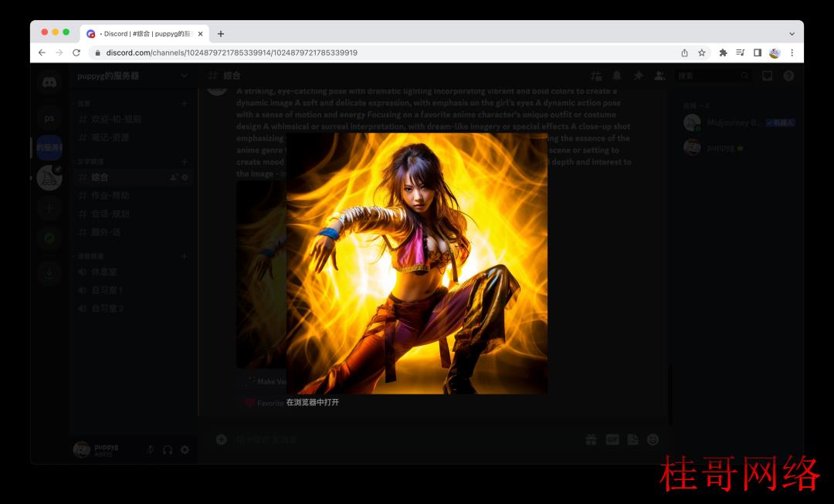Expand the puppyg的服务器 server menu
The width and height of the screenshot is (834, 504).
click(133, 76)
